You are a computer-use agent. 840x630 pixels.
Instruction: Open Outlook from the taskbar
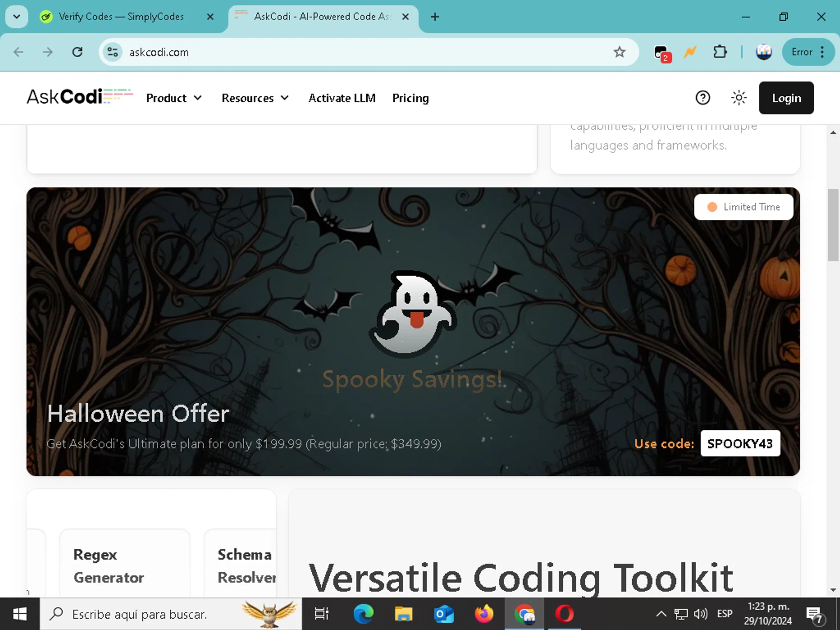point(444,614)
